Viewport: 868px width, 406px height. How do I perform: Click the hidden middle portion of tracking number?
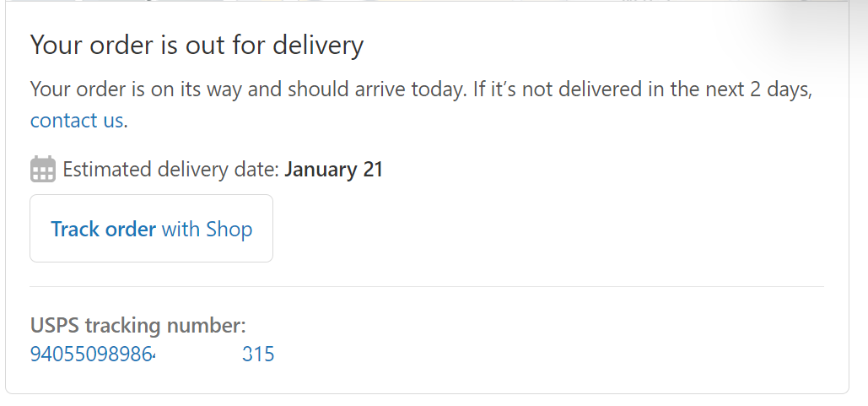[199, 354]
